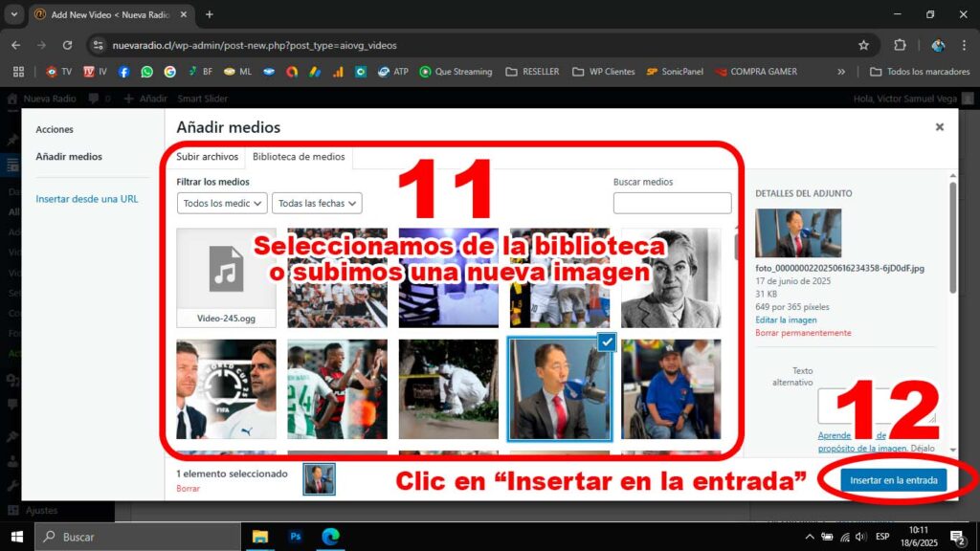Open Photoshop from the taskbar
The width and height of the screenshot is (980, 551).
click(296, 536)
